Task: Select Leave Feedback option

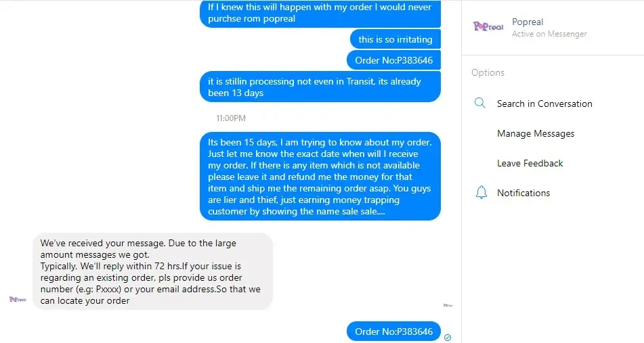Action: (x=530, y=163)
